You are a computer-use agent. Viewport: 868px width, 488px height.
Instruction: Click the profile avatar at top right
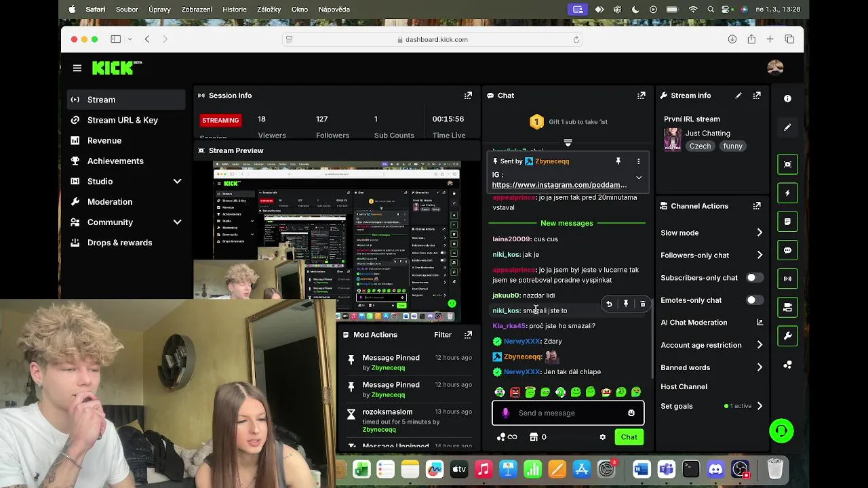coord(775,67)
